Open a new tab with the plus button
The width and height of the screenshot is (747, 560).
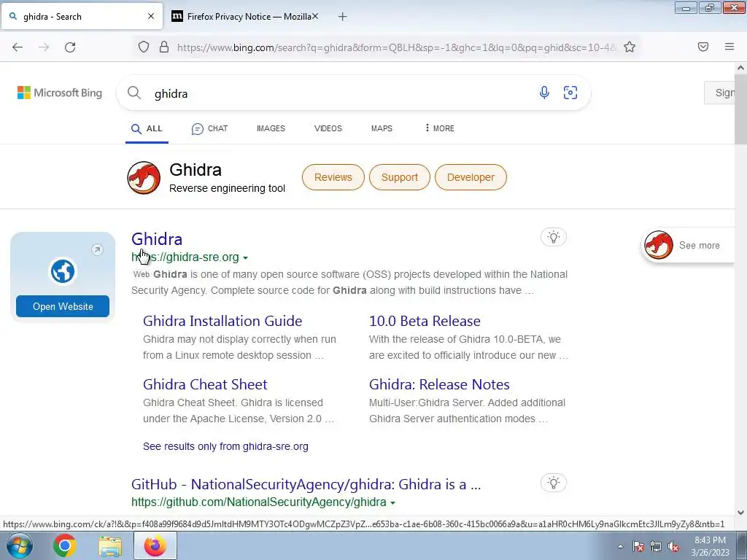tap(343, 17)
